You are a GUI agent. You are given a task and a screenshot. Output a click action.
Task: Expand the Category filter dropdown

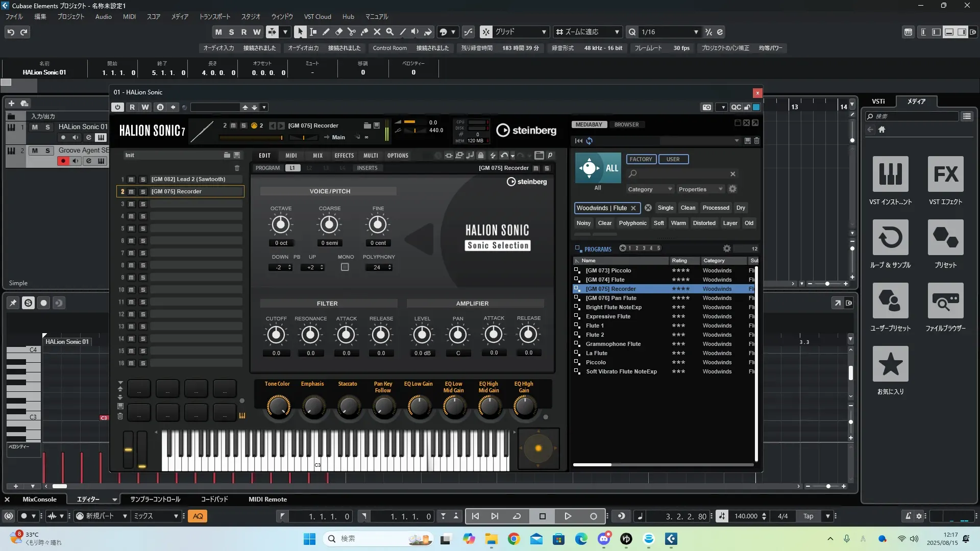coord(650,189)
